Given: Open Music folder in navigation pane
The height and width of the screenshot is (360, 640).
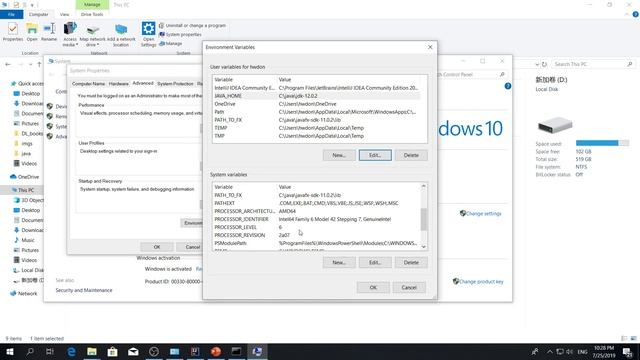Looking at the screenshot, I should 24,240.
